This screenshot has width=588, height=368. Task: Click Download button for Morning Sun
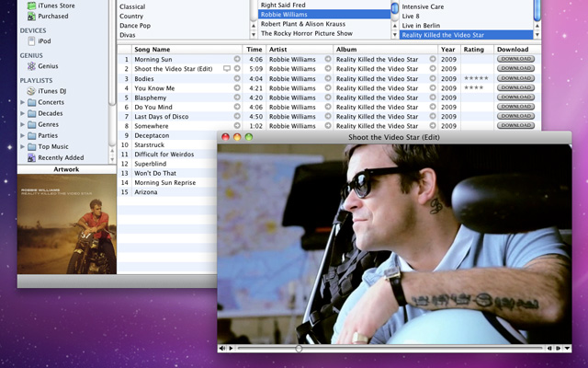pyautogui.click(x=514, y=59)
